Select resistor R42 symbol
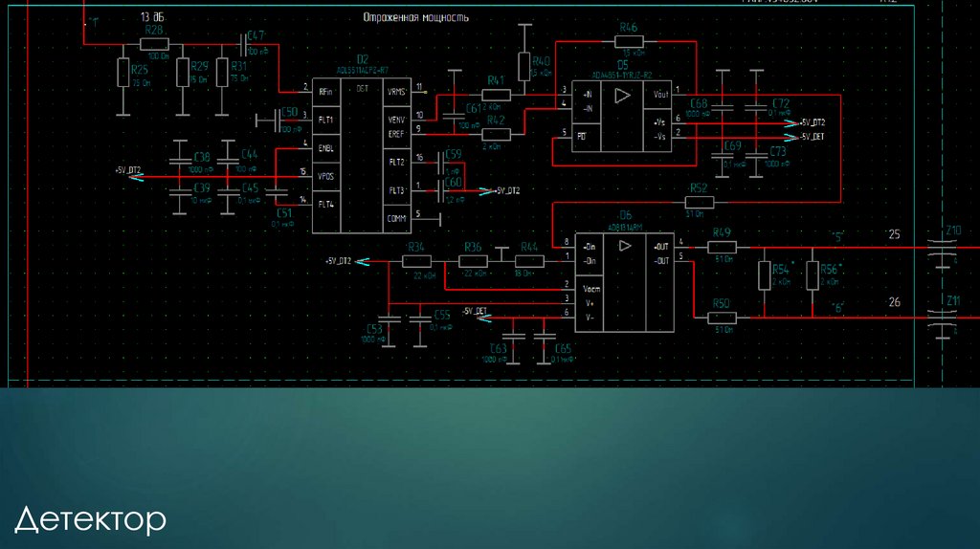The image size is (980, 549). click(497, 134)
